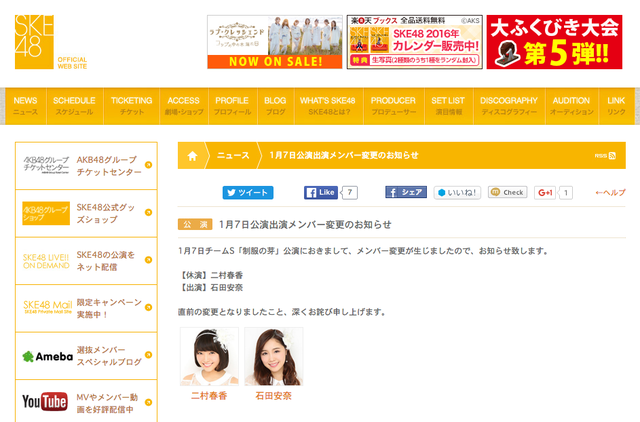Click the arrow icon beside SKE48公式グッズショップ

pos(149,212)
